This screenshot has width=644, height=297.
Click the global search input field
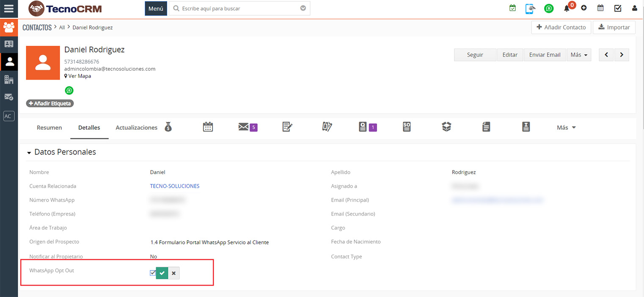point(239,8)
